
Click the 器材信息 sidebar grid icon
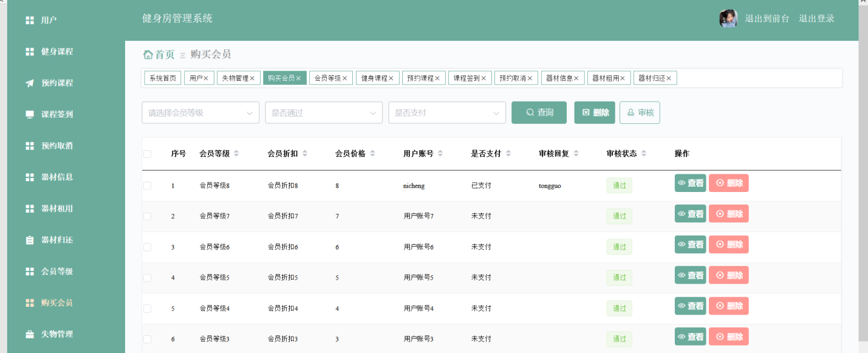tap(30, 177)
